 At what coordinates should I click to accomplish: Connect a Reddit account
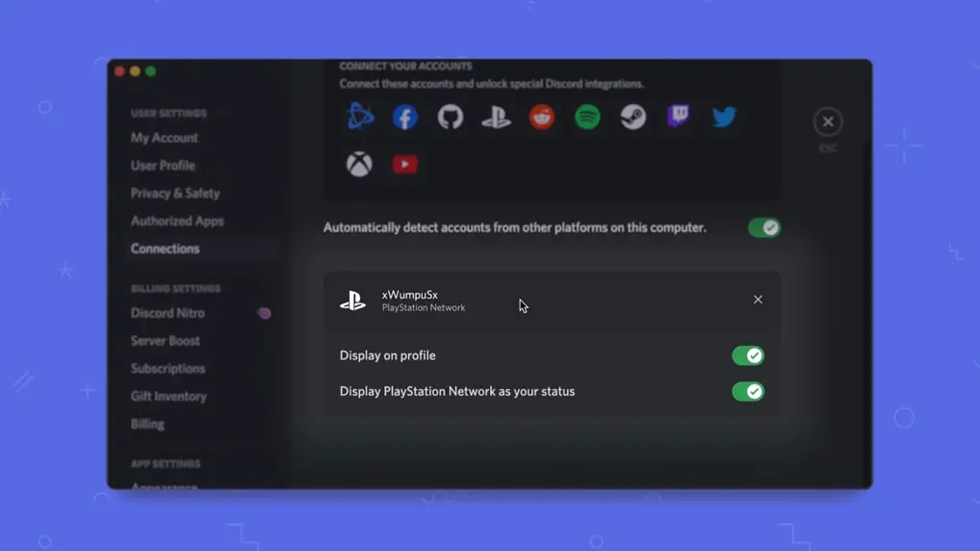tap(542, 117)
